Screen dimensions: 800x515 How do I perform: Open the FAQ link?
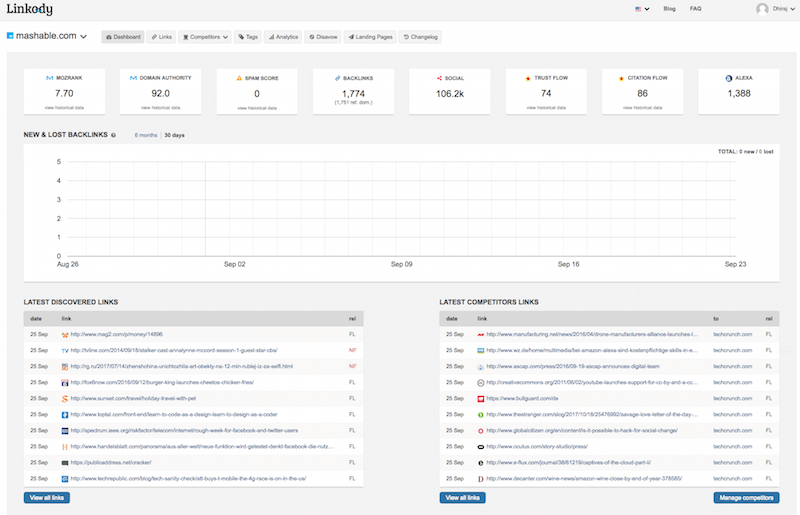coord(695,9)
